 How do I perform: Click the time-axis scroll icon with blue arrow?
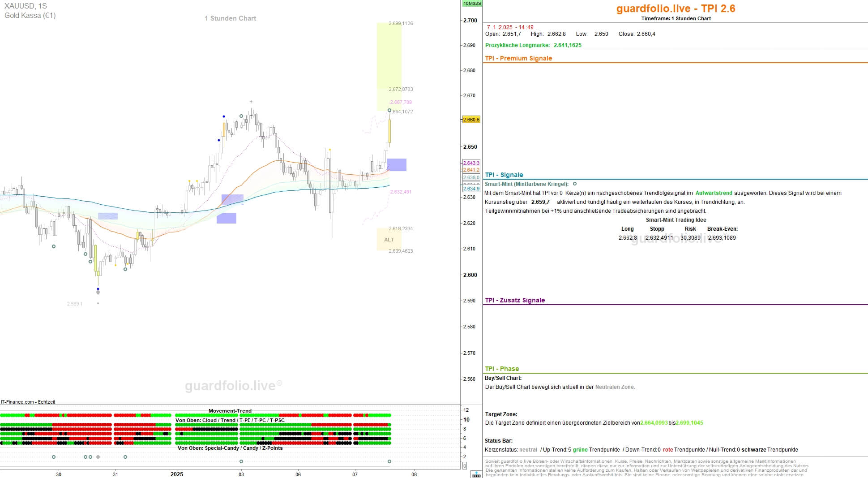point(476,474)
